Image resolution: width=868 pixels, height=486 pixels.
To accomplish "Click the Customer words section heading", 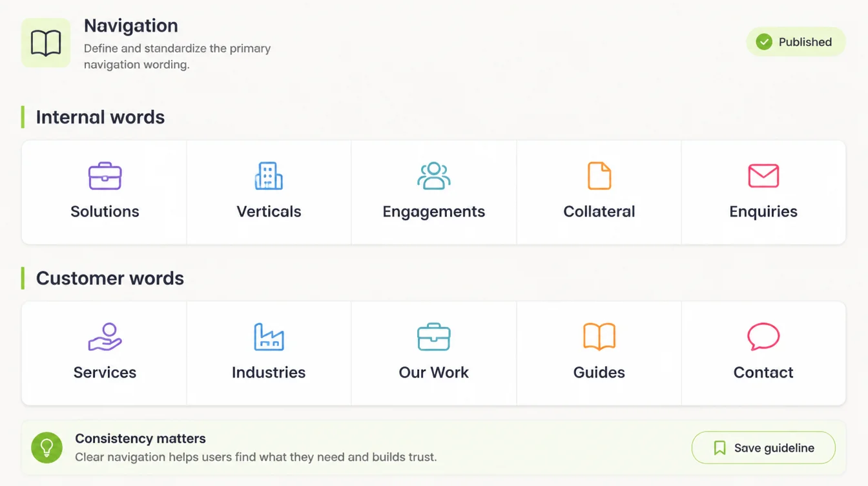I will [110, 278].
